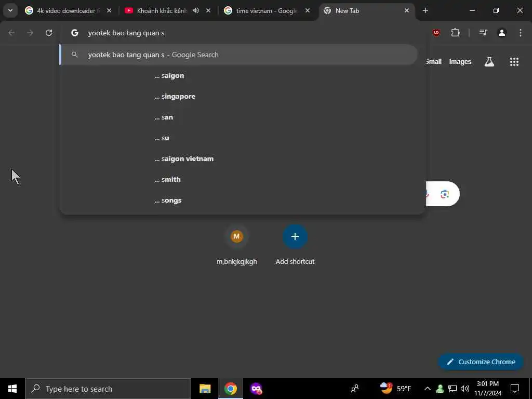Open the notification center icon
The image size is (532, 399).
point(515,389)
